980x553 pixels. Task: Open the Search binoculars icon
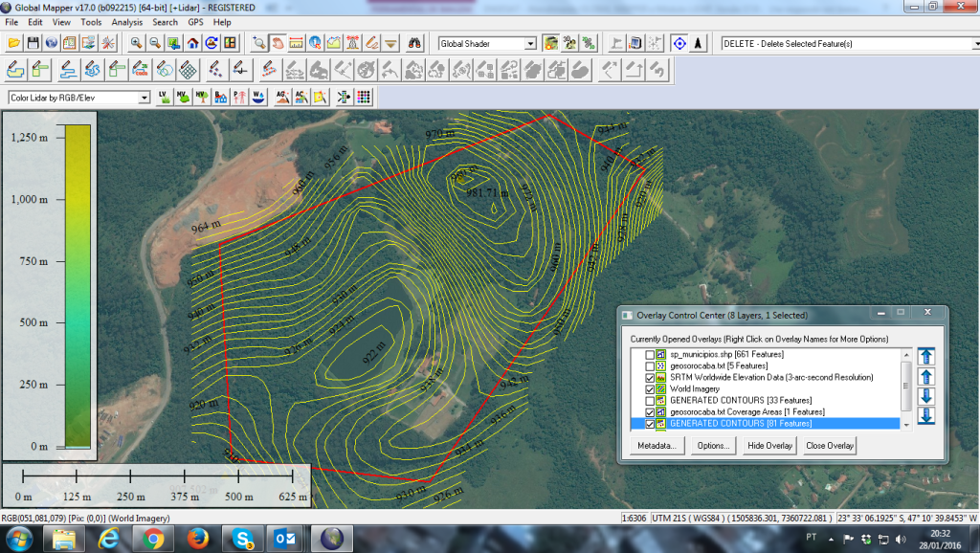click(x=415, y=43)
